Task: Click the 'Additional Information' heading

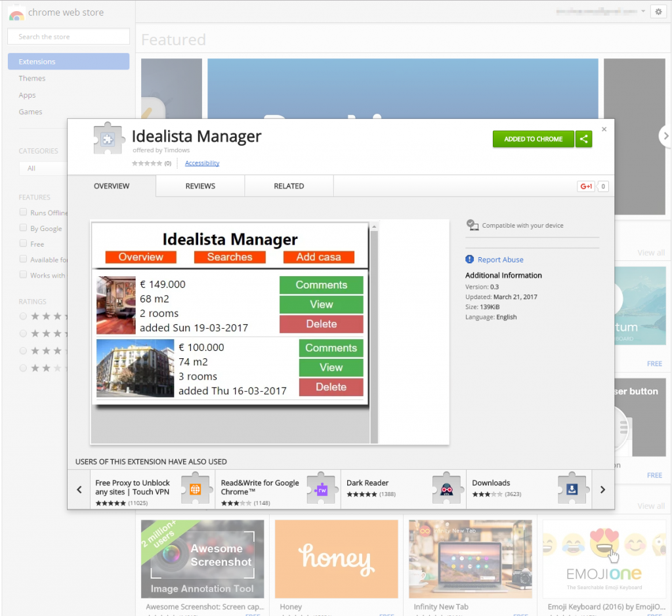Action: 503,275
